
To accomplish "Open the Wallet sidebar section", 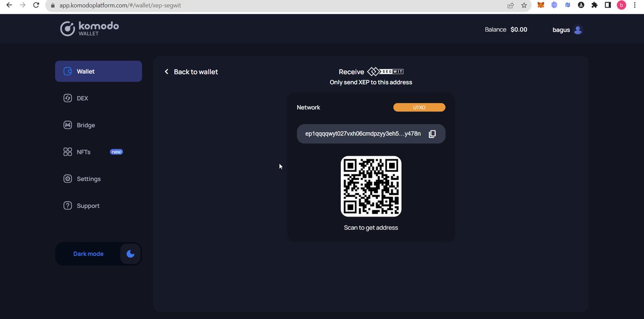I will [x=98, y=71].
